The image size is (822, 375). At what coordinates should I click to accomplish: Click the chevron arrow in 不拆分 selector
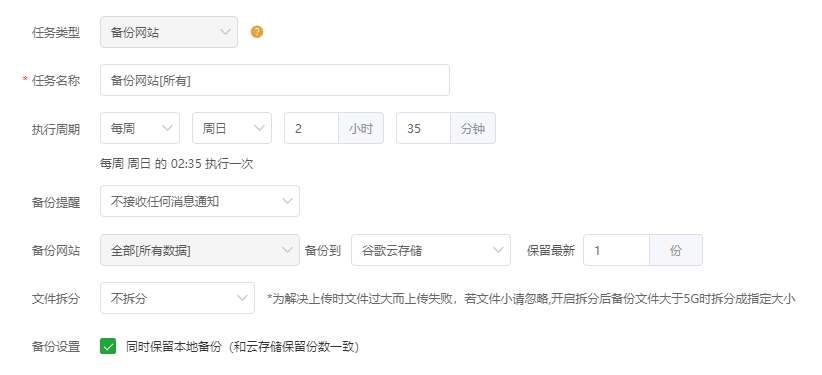pos(242,298)
